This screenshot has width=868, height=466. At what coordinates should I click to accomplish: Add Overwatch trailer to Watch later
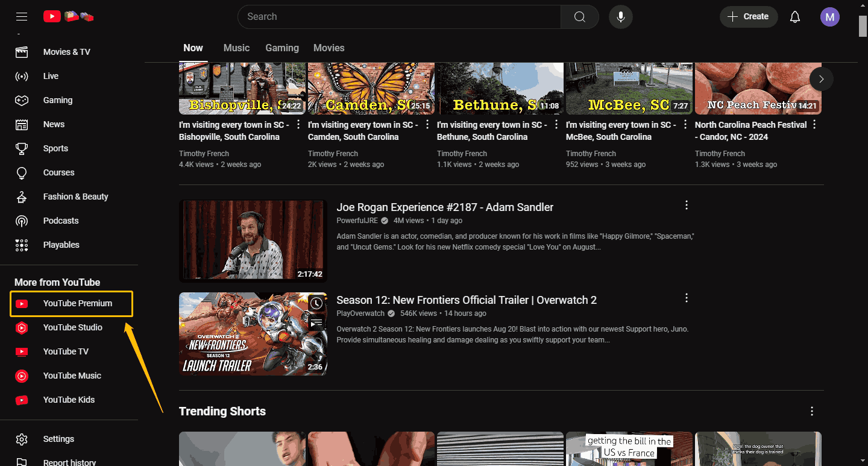(316, 303)
